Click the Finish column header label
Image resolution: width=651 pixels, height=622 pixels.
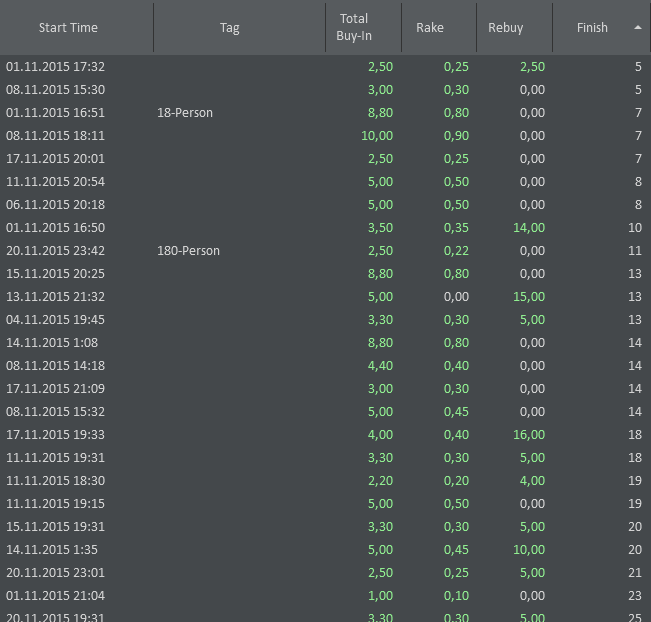coord(592,28)
